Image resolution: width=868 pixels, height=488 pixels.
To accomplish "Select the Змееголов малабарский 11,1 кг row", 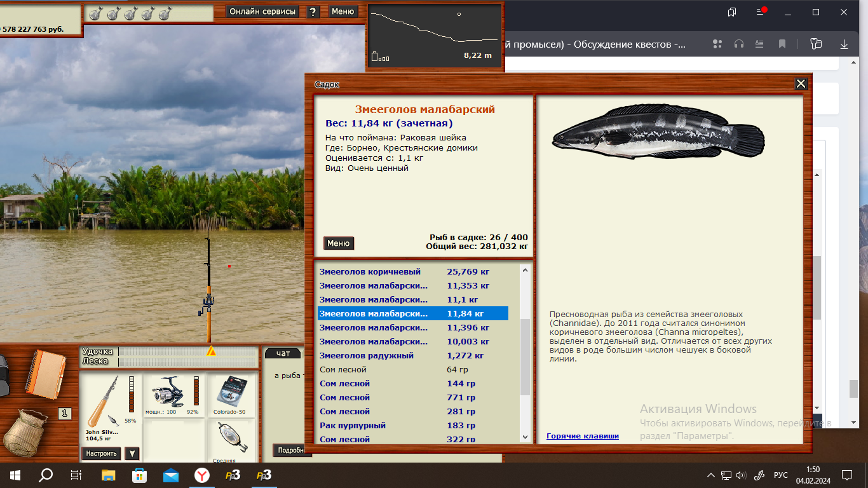I will coord(413,299).
